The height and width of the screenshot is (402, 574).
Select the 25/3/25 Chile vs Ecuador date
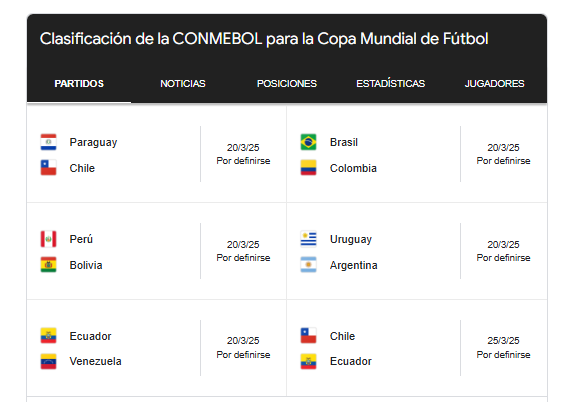pyautogui.click(x=503, y=340)
